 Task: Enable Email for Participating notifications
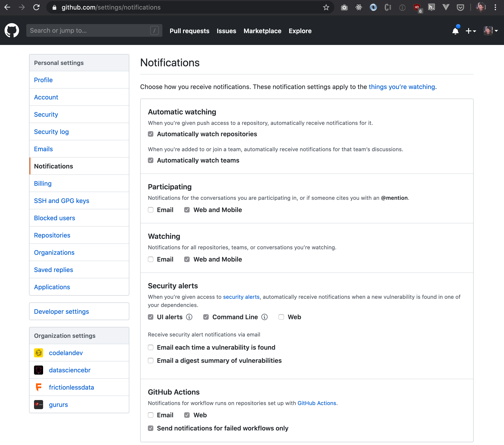coord(151,210)
